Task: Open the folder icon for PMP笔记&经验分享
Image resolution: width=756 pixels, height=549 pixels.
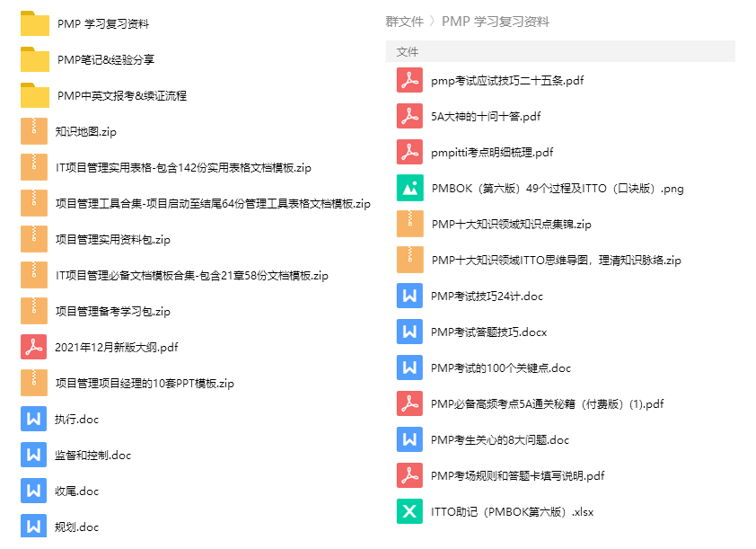Action: pos(35,59)
